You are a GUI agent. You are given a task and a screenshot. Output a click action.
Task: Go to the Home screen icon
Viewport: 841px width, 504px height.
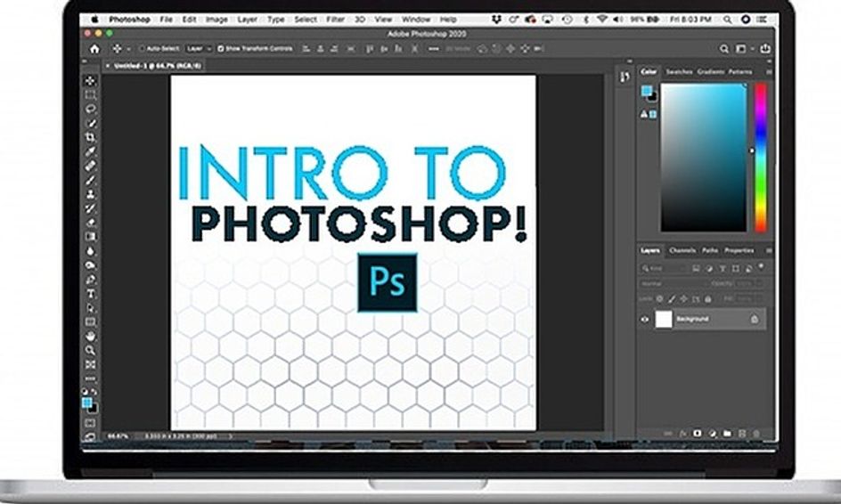pos(94,49)
